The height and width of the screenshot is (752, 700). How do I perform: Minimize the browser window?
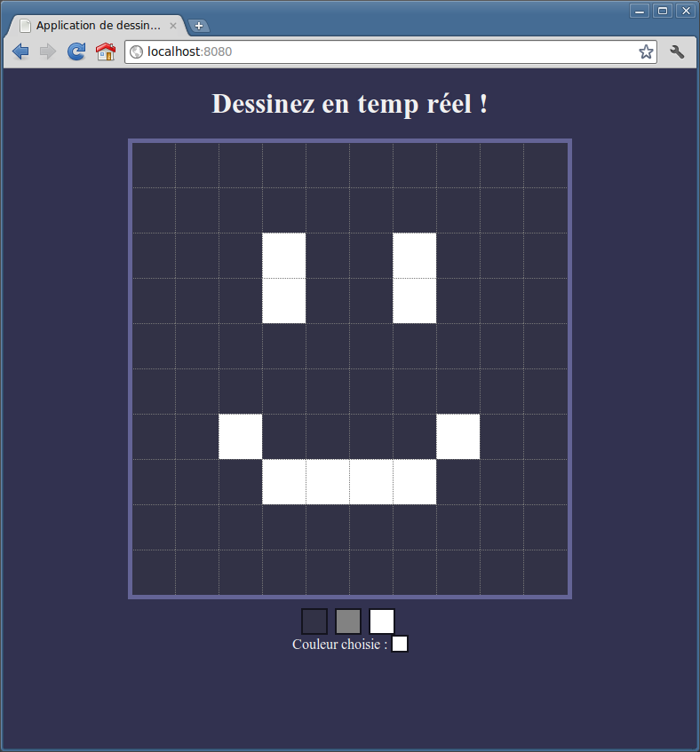click(640, 11)
